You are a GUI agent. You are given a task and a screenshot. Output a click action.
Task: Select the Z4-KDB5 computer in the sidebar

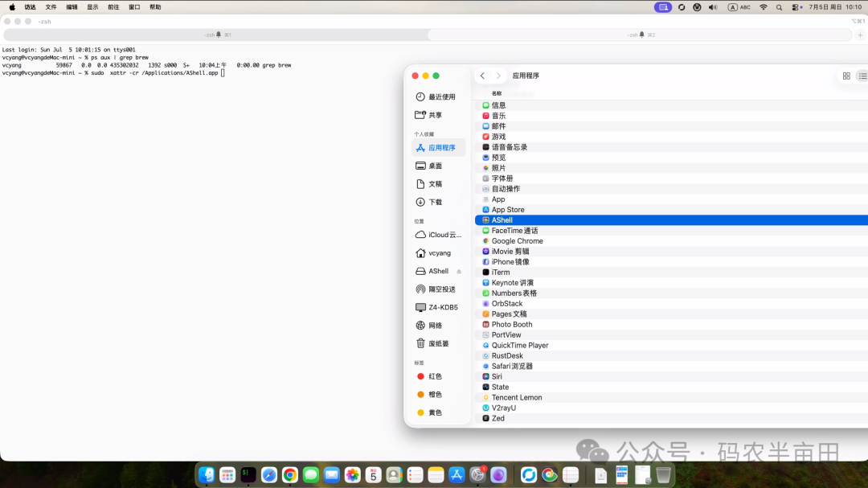(x=436, y=307)
